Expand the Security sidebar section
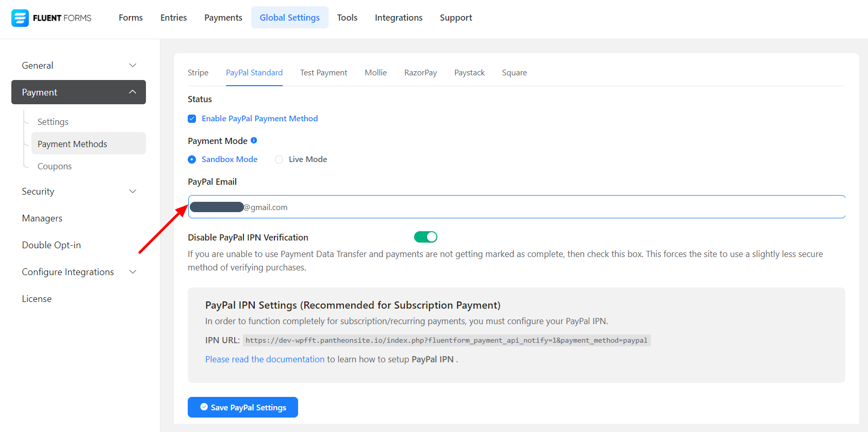Viewport: 868px width, 432px height. tap(78, 191)
